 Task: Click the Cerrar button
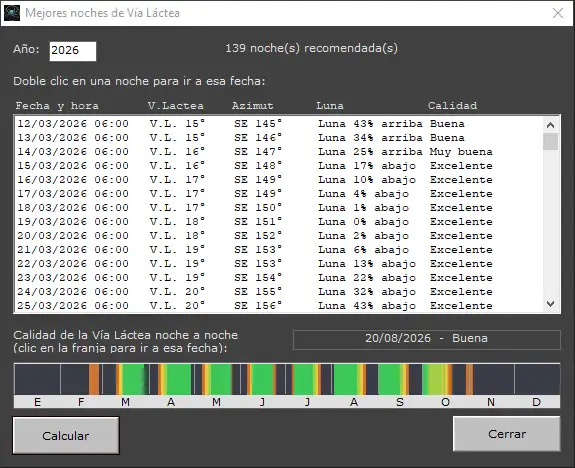coord(507,434)
